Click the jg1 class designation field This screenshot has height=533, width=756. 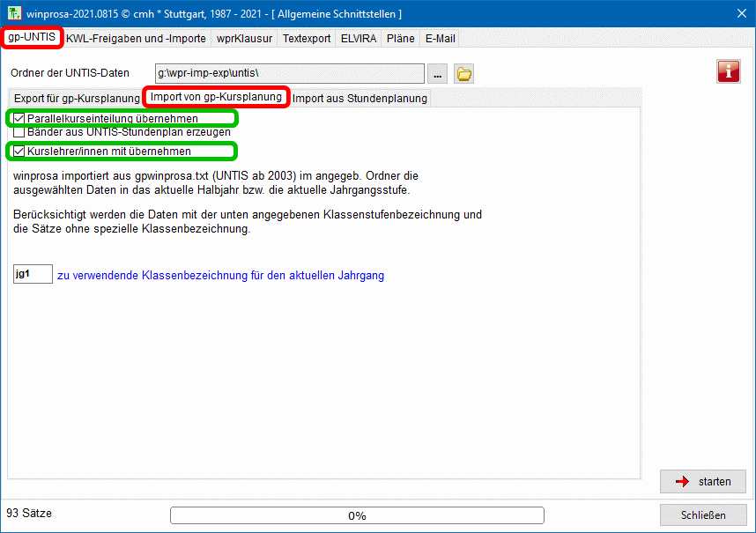[33, 275]
